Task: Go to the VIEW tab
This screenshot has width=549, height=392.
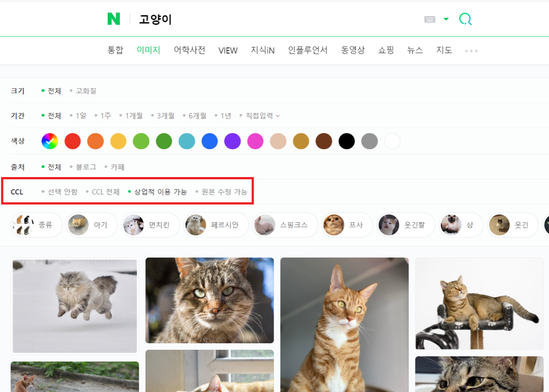Action: point(228,50)
